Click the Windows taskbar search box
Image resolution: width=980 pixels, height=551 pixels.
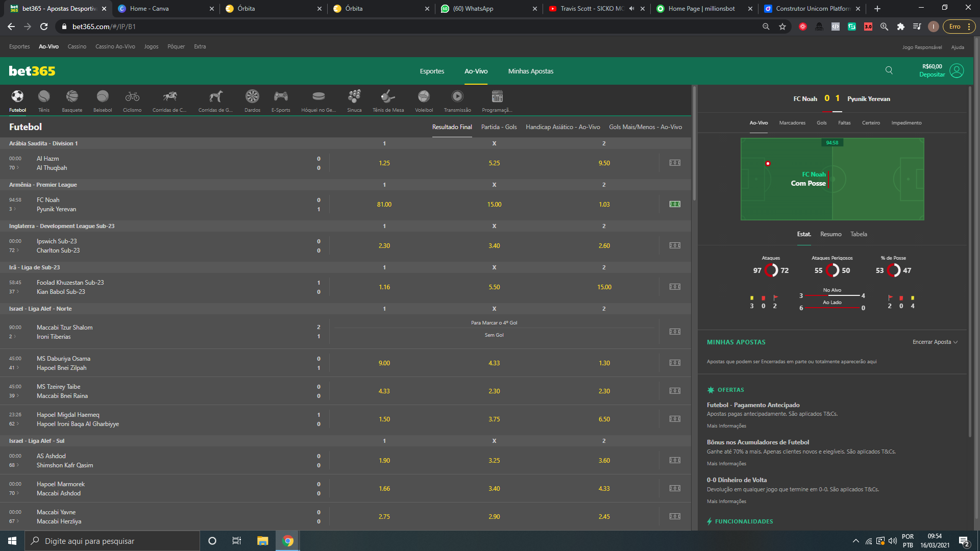tap(112, 541)
